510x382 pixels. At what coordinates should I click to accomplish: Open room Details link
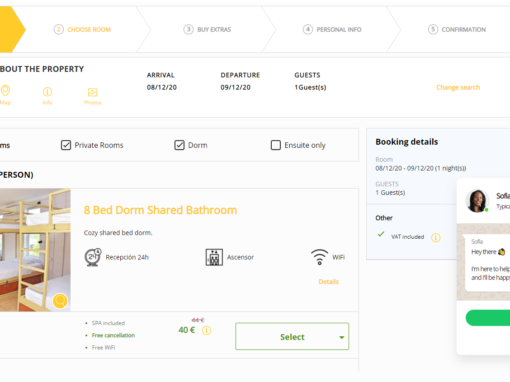click(328, 282)
